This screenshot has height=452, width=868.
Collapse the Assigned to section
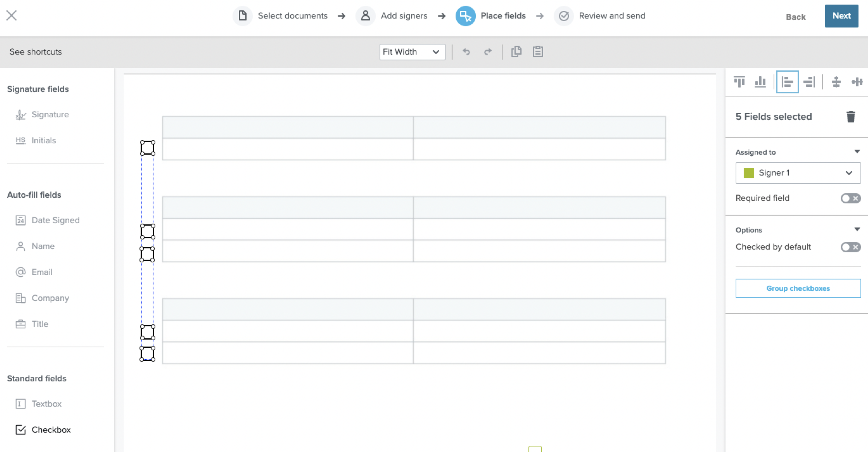click(x=857, y=152)
